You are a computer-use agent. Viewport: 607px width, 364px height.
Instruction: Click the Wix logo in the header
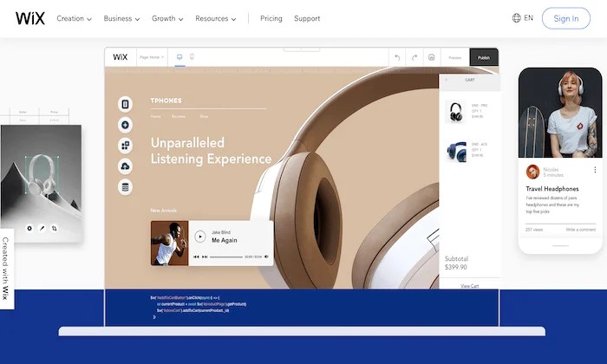tap(30, 18)
